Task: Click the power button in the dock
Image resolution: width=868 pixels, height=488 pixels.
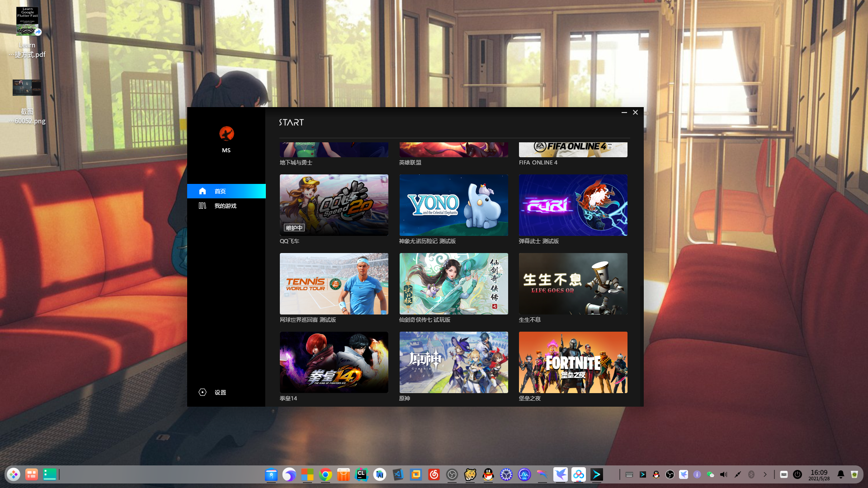Action: [x=797, y=474]
